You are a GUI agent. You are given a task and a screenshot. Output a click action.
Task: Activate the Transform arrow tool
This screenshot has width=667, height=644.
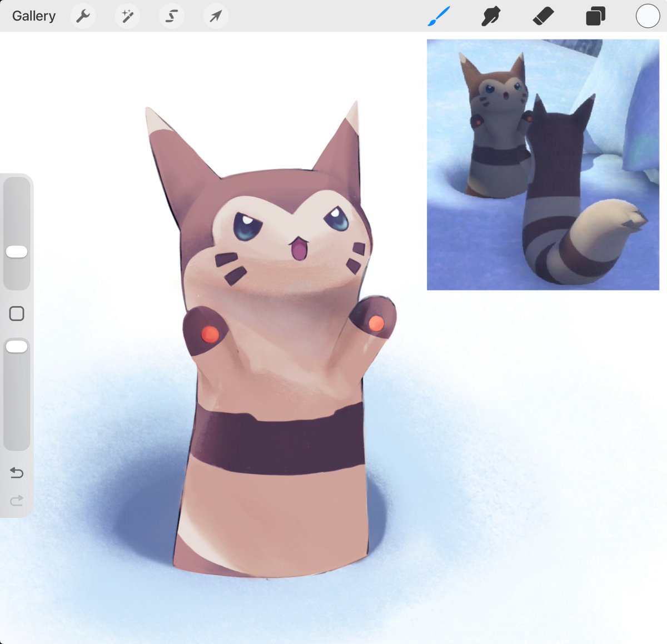[x=216, y=16]
